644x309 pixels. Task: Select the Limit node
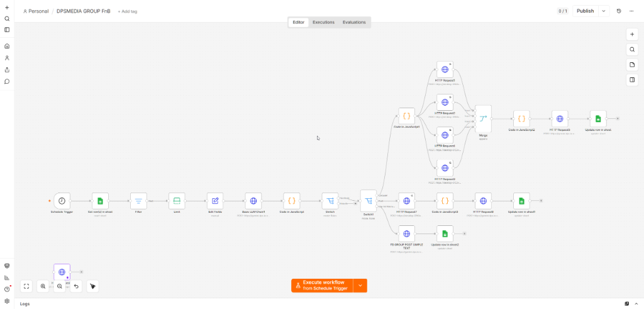pos(177,201)
